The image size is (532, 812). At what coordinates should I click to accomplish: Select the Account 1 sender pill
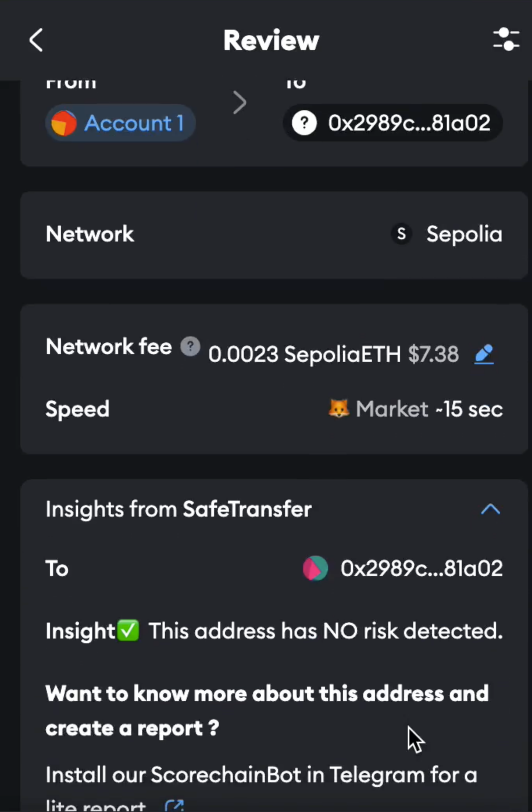120,123
